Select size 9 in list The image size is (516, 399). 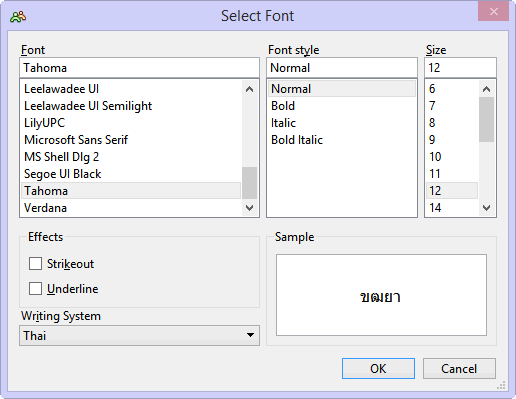point(452,140)
